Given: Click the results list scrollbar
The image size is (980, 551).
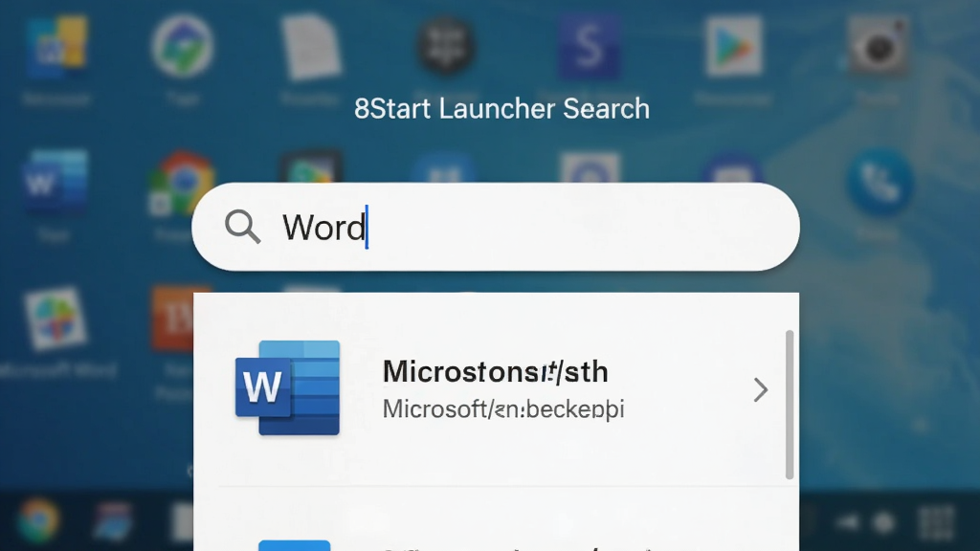Looking at the screenshot, I should (x=790, y=405).
